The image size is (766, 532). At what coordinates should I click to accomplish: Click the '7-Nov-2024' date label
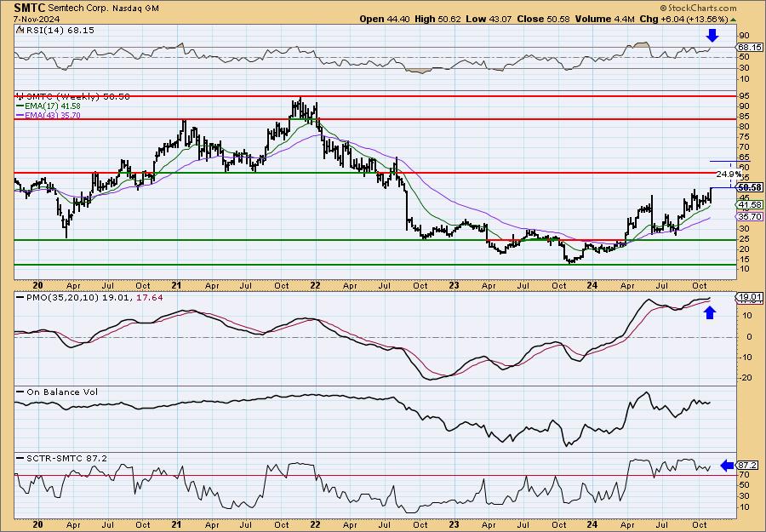(x=37, y=19)
